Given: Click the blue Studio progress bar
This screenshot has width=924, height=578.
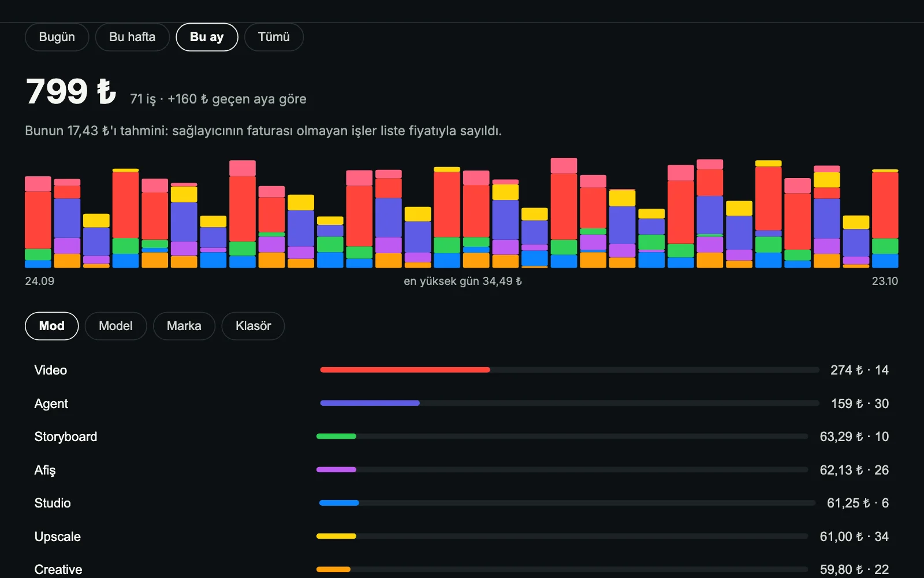Looking at the screenshot, I should [x=339, y=503].
